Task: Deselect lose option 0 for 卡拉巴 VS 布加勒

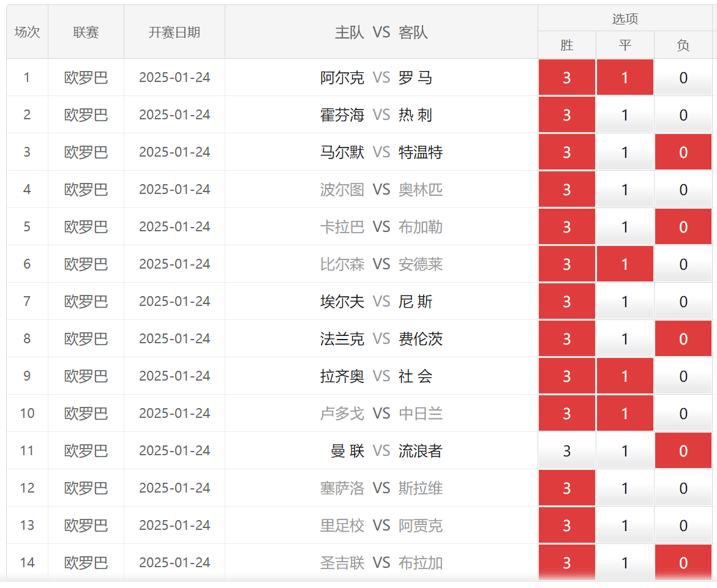Action: 683,227
